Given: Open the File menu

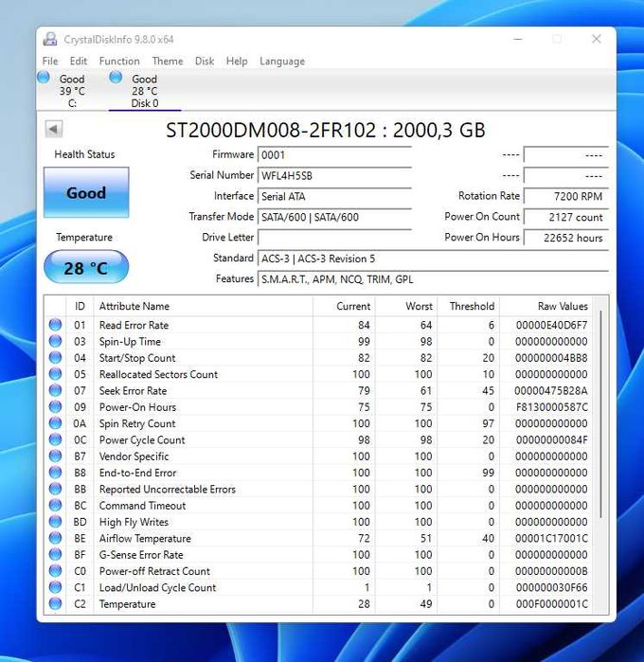Looking at the screenshot, I should point(50,62).
